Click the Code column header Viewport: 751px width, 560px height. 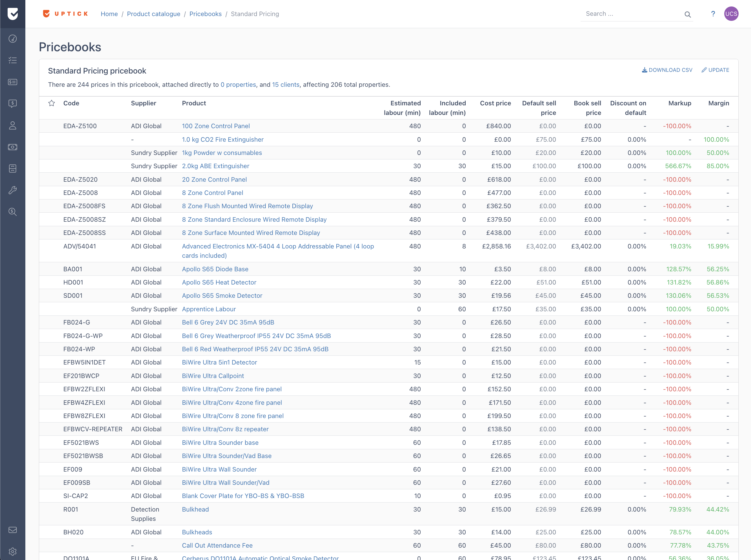(x=71, y=103)
